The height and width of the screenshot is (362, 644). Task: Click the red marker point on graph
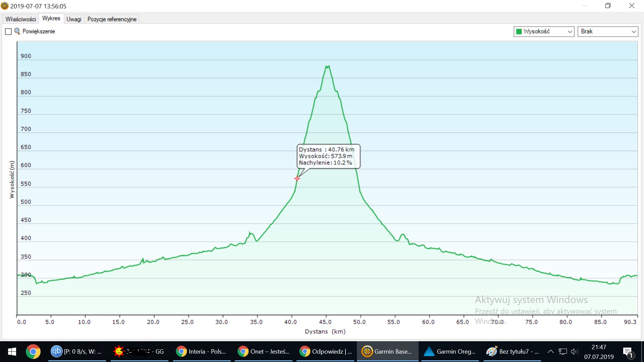297,178
